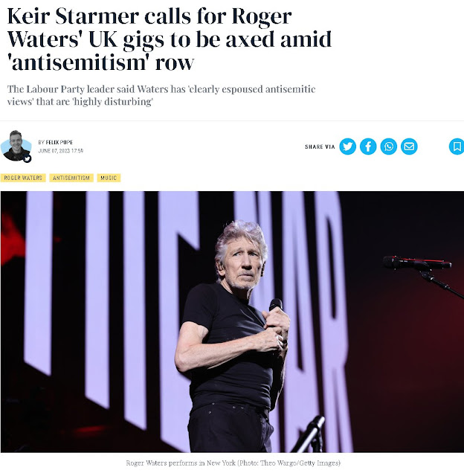The width and height of the screenshot is (464, 476).
Task: Click the 'Roger Waters performs in New York' caption
Action: coord(181,463)
